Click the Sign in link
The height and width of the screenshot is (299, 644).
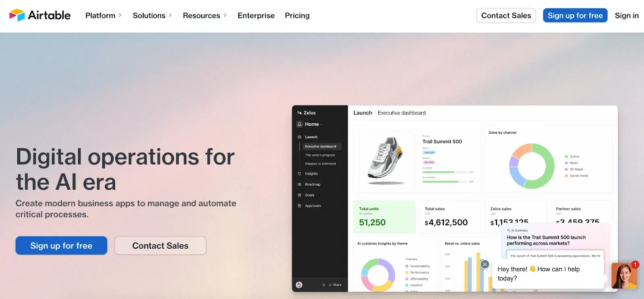click(x=627, y=15)
